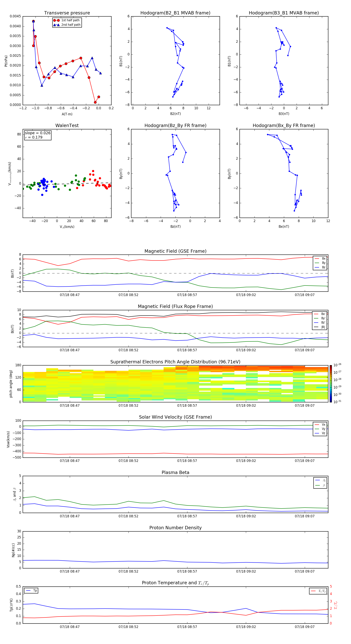Viewport: 351px width, 644px height.
Task: Click the '1st half path' legend entry
Action: point(67,20)
